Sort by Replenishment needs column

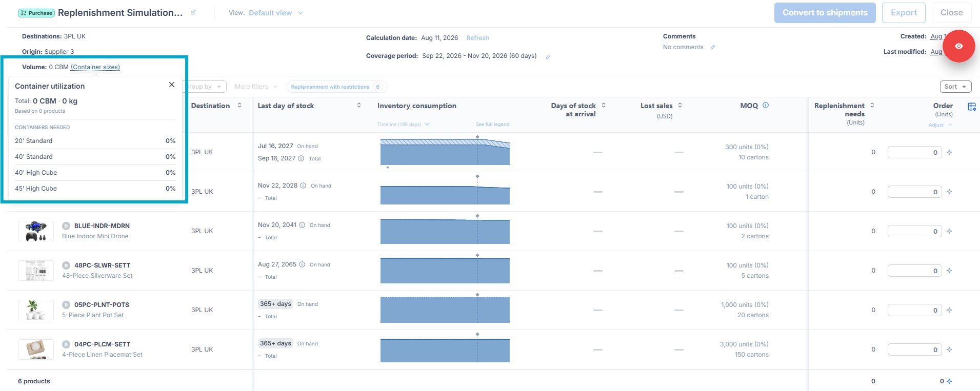(872, 105)
